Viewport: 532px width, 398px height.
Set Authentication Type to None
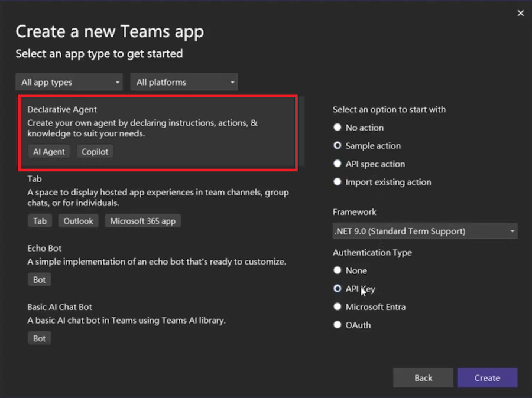(338, 270)
